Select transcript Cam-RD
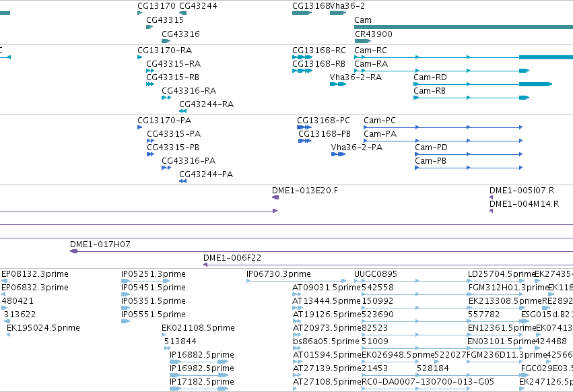Image resolution: width=573 pixels, height=392 pixels. 430,77
